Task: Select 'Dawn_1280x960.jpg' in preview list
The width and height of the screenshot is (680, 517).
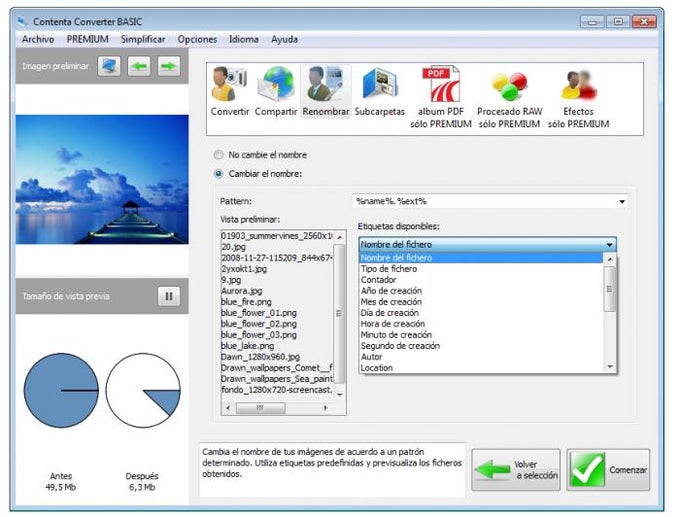Action: point(260,357)
